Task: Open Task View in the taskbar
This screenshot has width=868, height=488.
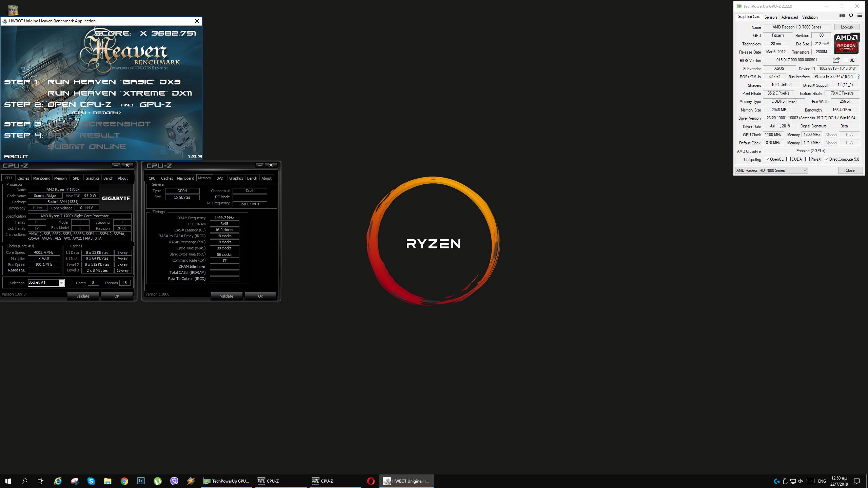Action: (x=41, y=481)
